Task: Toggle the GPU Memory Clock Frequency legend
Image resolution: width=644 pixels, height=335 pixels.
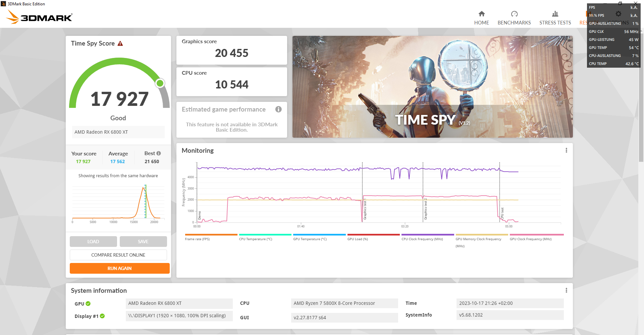Action: tap(482, 241)
